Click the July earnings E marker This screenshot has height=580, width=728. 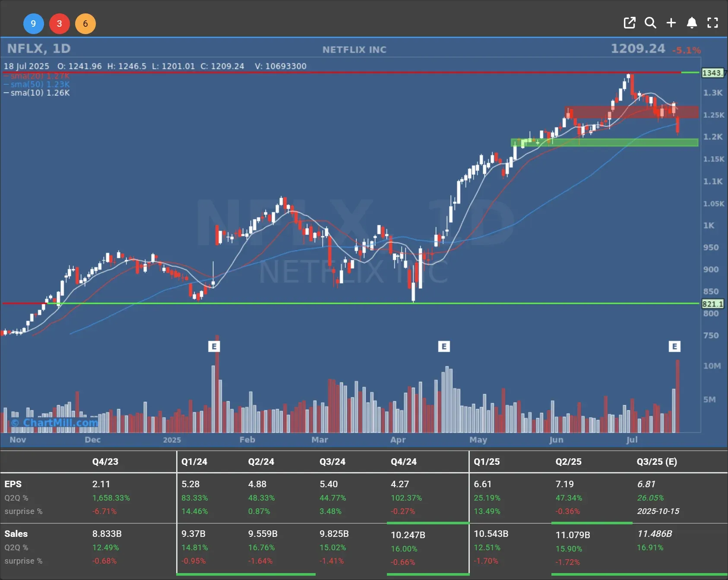coord(674,346)
